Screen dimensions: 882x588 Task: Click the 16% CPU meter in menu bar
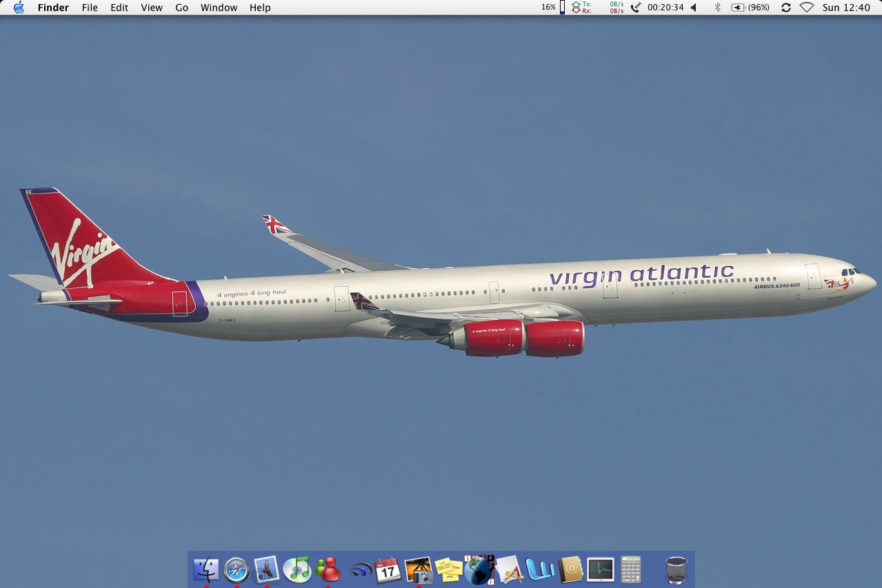[553, 8]
